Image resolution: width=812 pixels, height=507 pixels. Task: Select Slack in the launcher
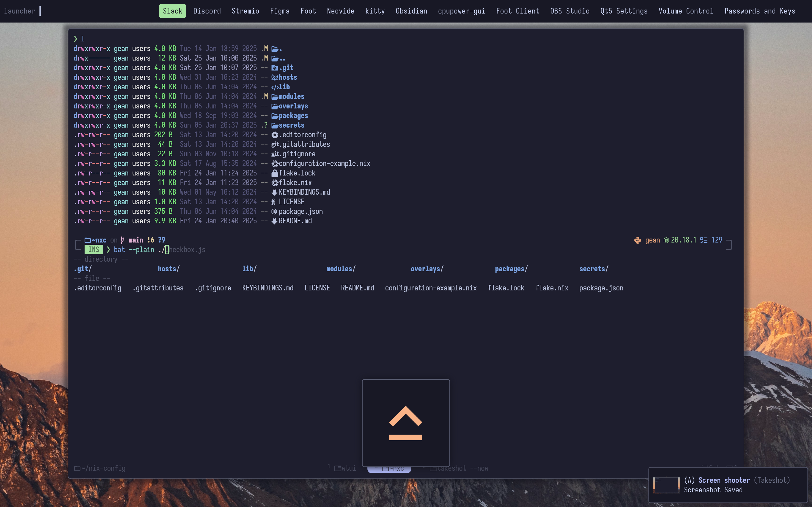pyautogui.click(x=172, y=11)
